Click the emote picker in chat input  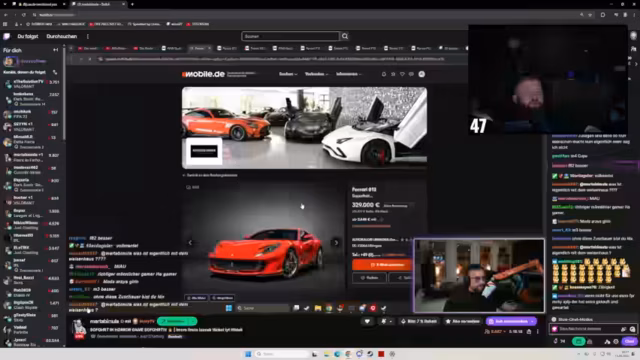pyautogui.click(x=632, y=329)
